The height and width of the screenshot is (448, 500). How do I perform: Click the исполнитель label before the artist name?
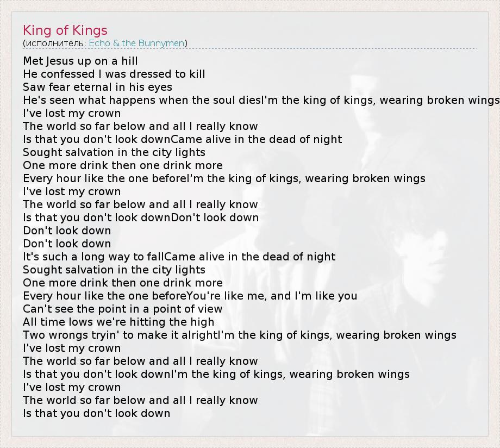pyautogui.click(x=55, y=43)
